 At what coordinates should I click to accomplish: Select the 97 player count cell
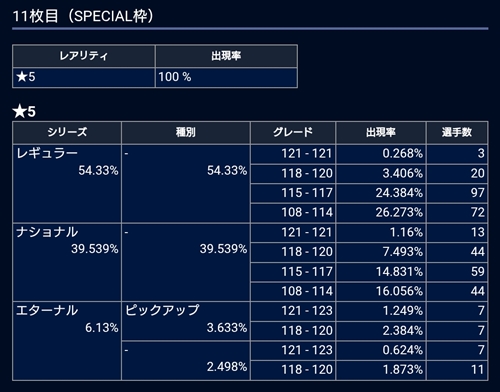pyautogui.click(x=457, y=193)
